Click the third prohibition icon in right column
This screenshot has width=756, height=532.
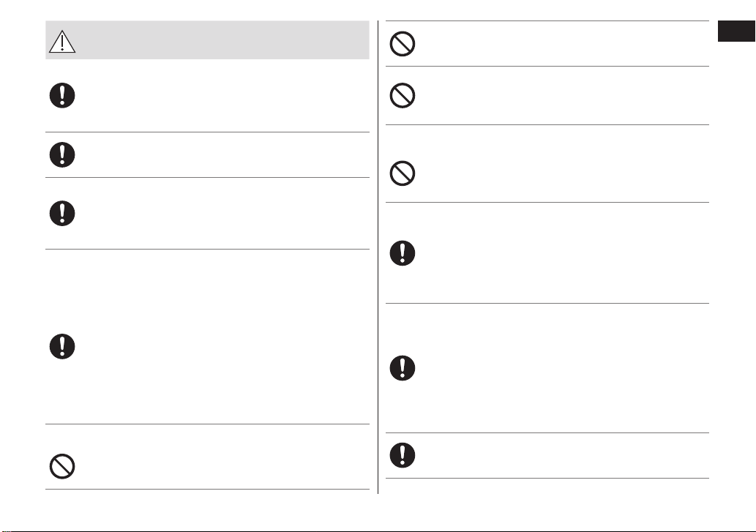tap(403, 173)
